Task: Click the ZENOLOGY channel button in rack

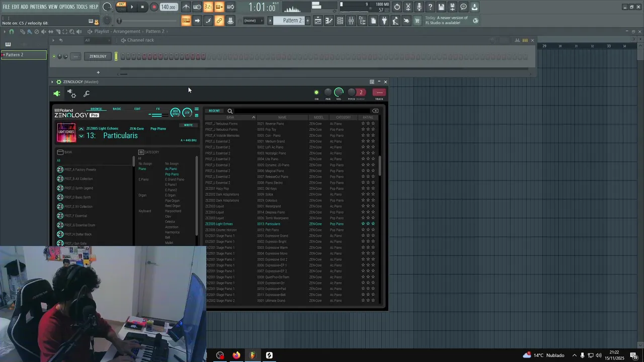Action: pyautogui.click(x=98, y=56)
